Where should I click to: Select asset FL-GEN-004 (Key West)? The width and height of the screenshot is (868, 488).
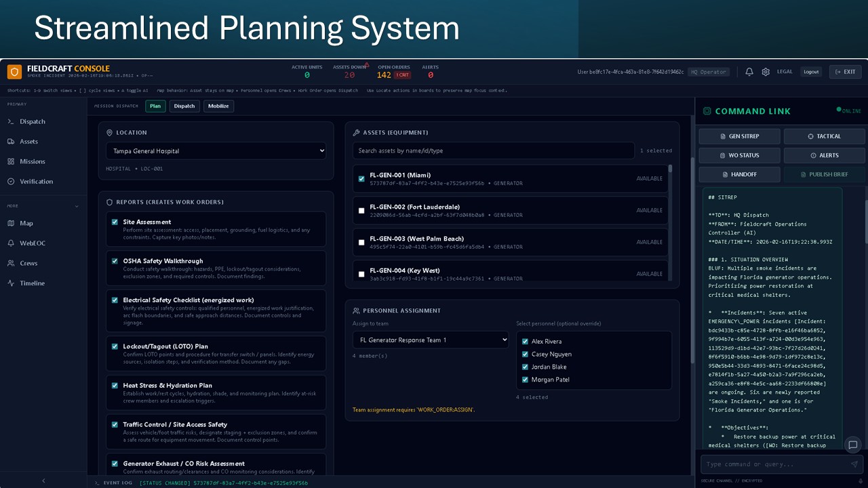click(x=361, y=274)
